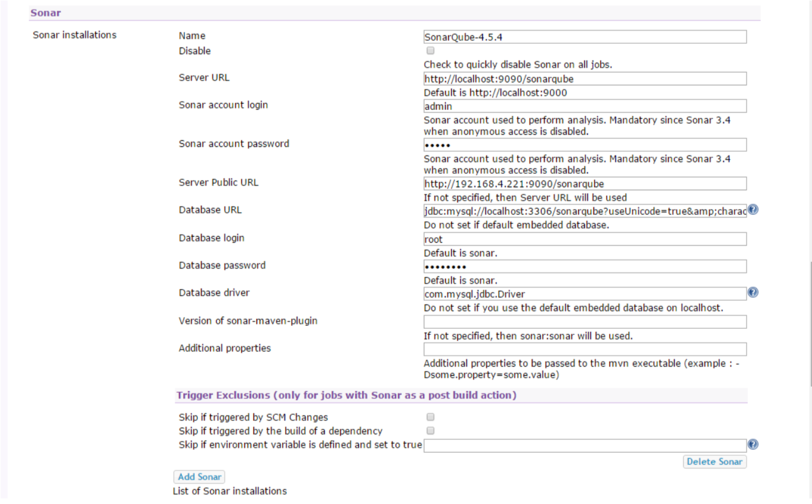Click the page's vertical scrollbar
The width and height of the screenshot is (812, 504).
pyautogui.click(x=810, y=323)
